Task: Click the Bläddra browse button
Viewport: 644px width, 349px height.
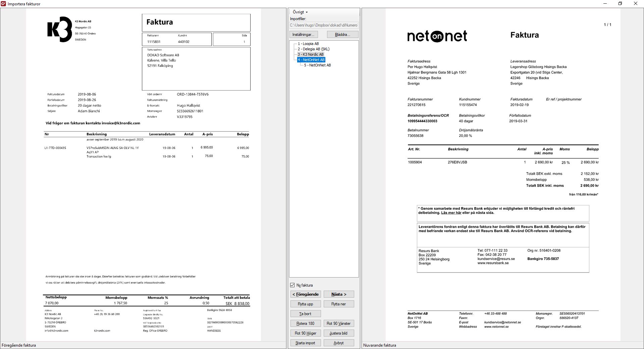Action: 342,35
